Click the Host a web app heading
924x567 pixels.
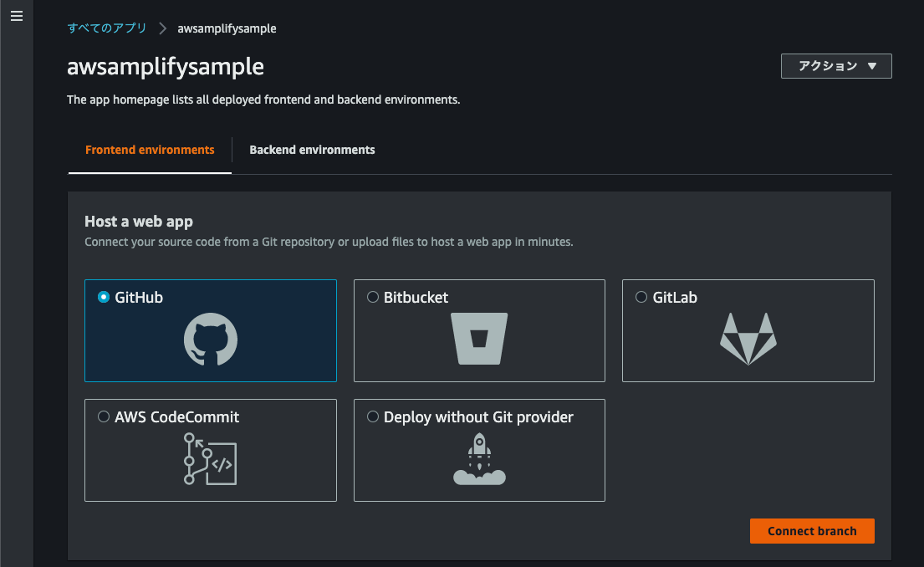click(x=139, y=222)
